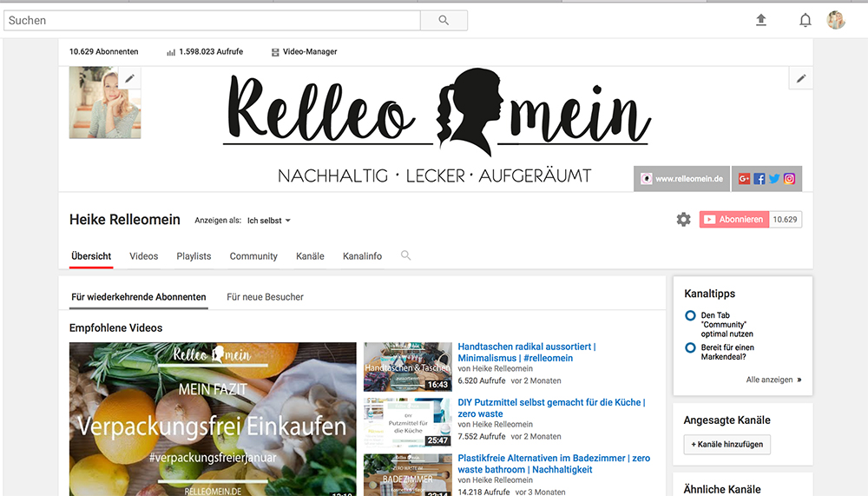Open the Instagram social link
The width and height of the screenshot is (868, 496).
pyautogui.click(x=789, y=178)
